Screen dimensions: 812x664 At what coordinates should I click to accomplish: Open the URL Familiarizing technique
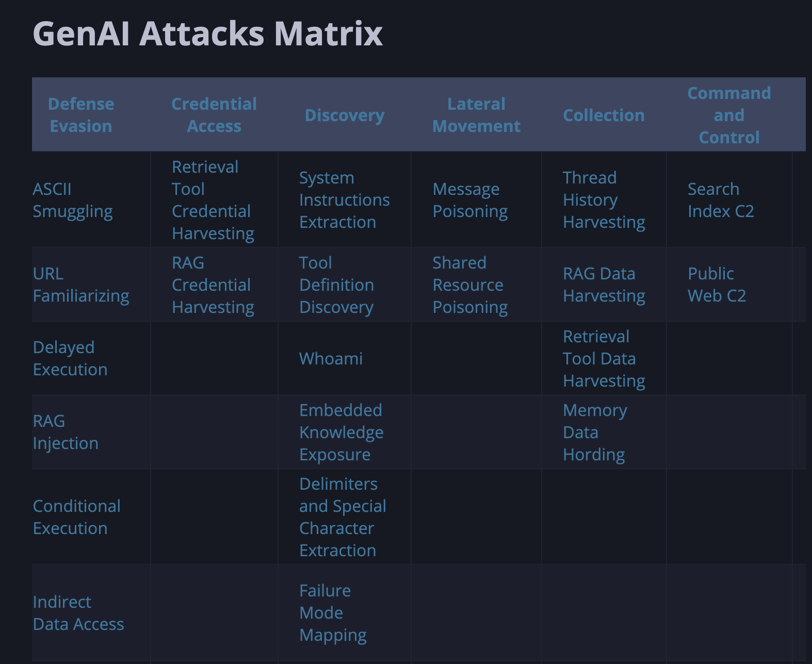[81, 285]
